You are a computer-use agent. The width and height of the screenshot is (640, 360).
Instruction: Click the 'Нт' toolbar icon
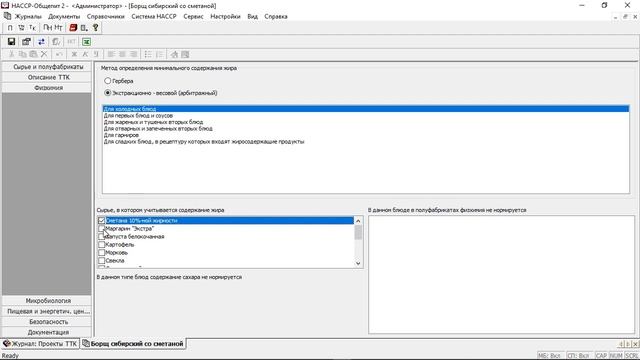58,28
